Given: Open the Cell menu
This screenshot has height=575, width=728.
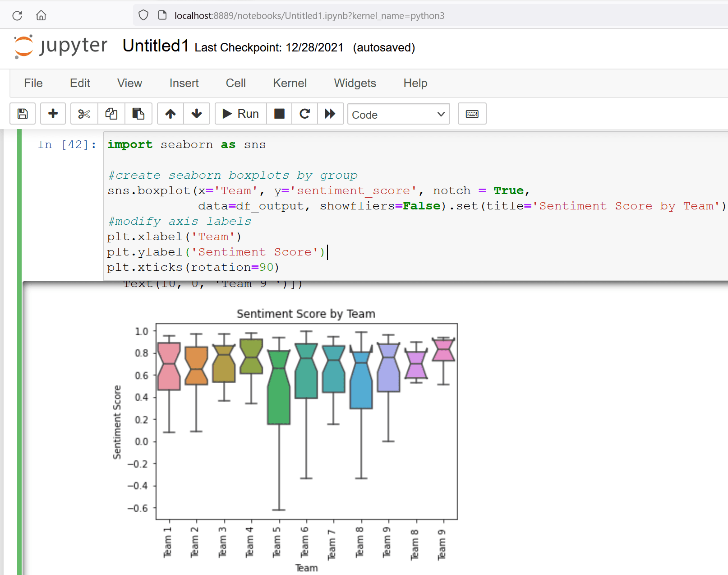Looking at the screenshot, I should [x=235, y=83].
